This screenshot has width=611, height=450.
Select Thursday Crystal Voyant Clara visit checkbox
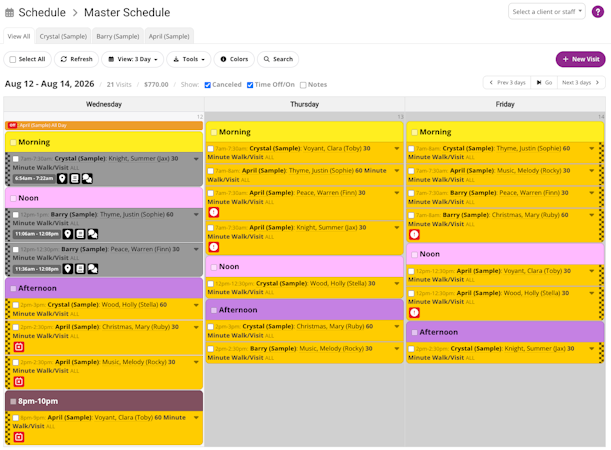point(211,148)
